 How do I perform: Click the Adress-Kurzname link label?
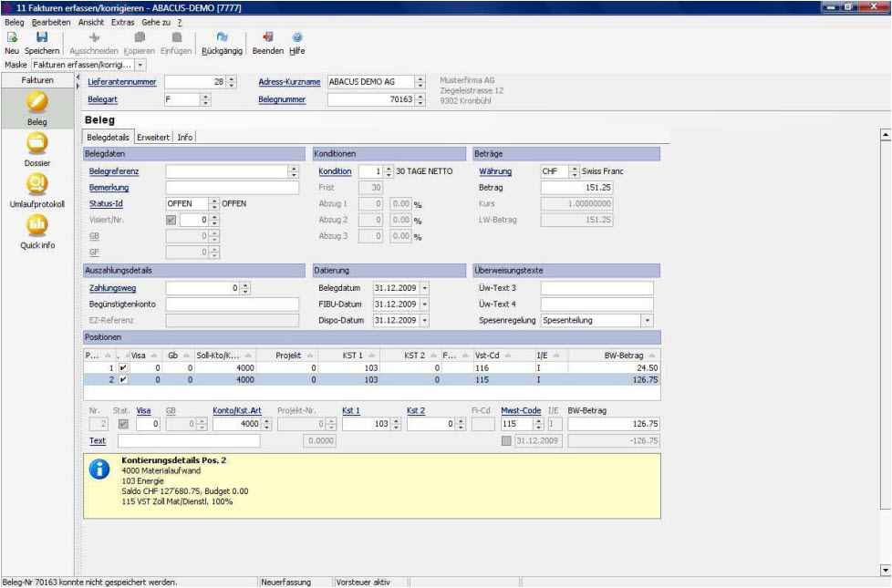pyautogui.click(x=289, y=82)
